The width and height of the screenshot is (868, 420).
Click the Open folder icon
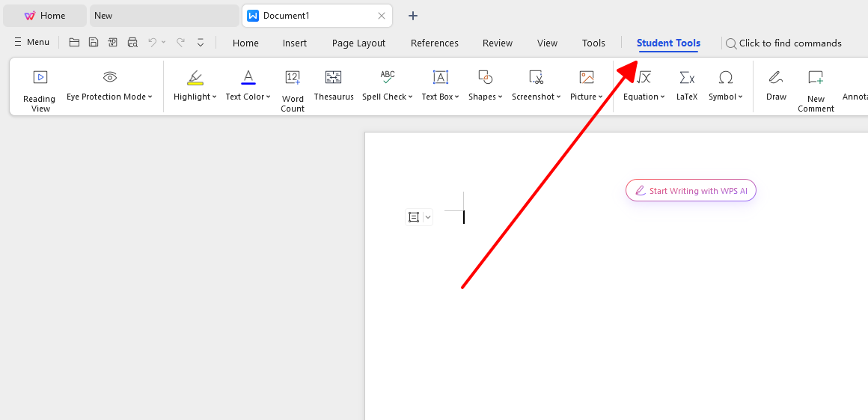(x=74, y=43)
